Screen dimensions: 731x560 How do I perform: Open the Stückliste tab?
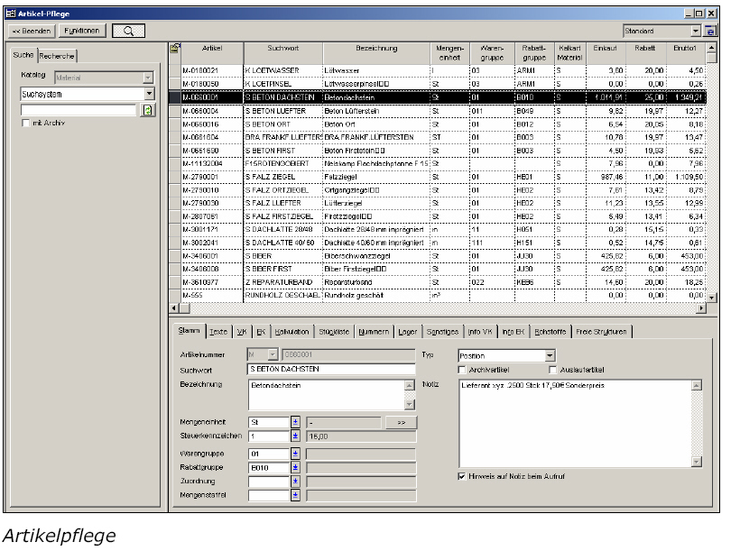tap(334, 332)
